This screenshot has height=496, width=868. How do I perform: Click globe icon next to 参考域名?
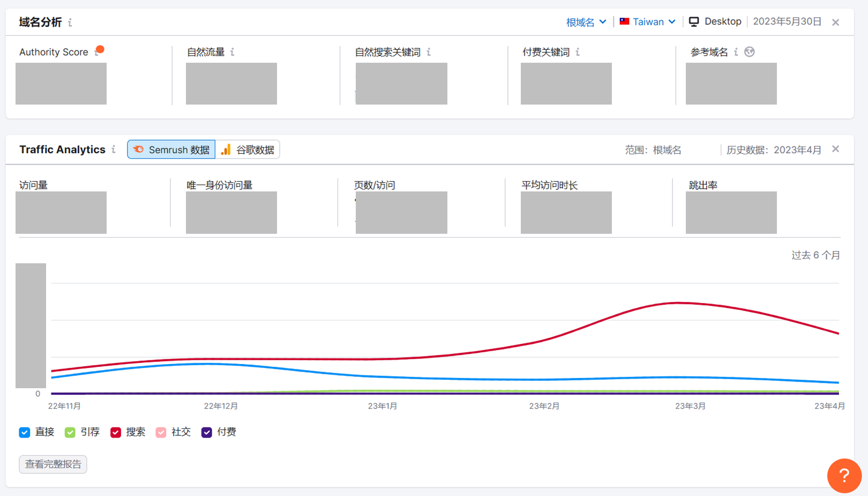point(750,52)
